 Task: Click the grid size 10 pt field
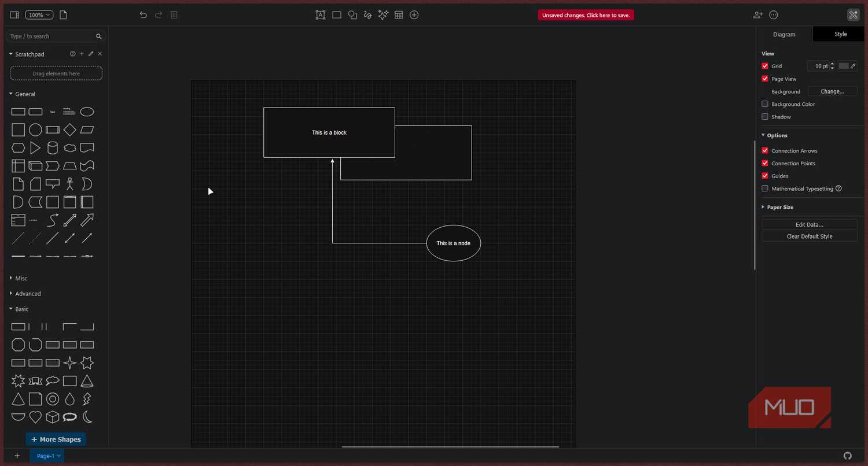tap(818, 66)
